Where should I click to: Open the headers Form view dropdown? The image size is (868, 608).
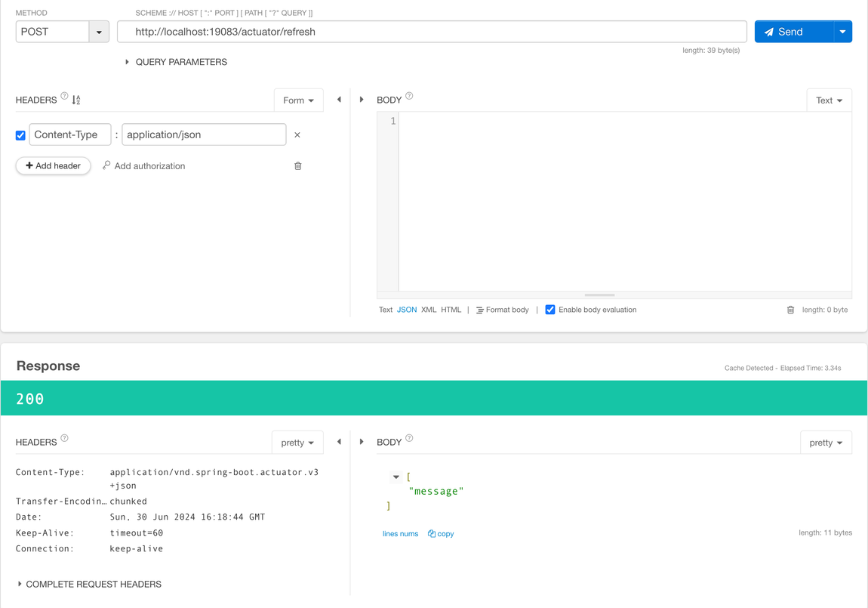click(298, 100)
